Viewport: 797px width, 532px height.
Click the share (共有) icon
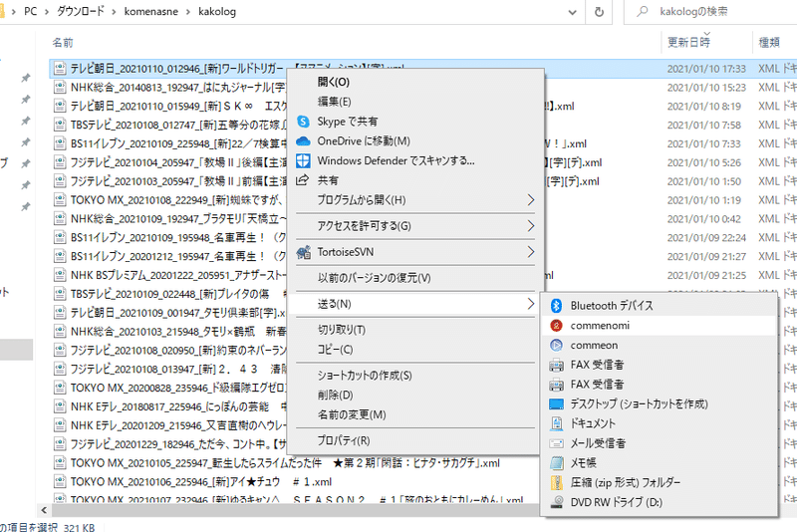(x=303, y=180)
